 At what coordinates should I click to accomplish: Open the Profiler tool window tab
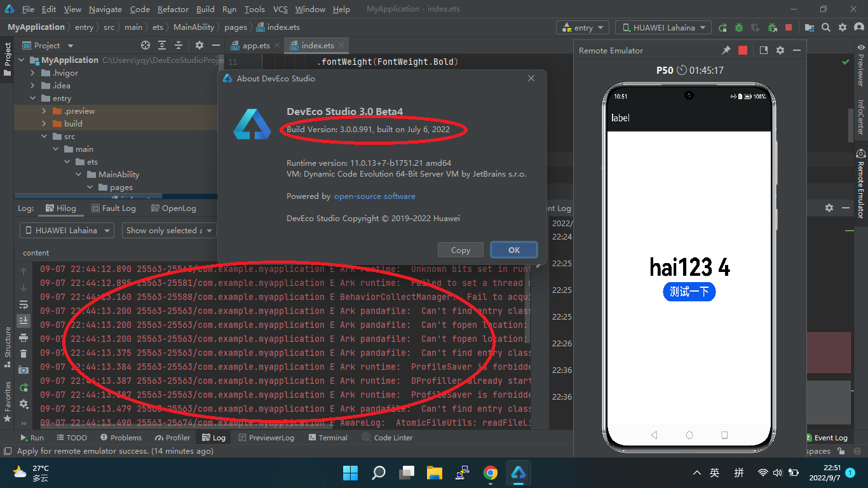click(172, 437)
